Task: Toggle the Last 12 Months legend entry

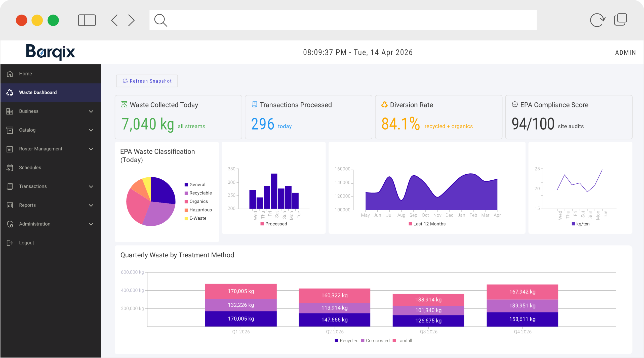Action: (427, 224)
